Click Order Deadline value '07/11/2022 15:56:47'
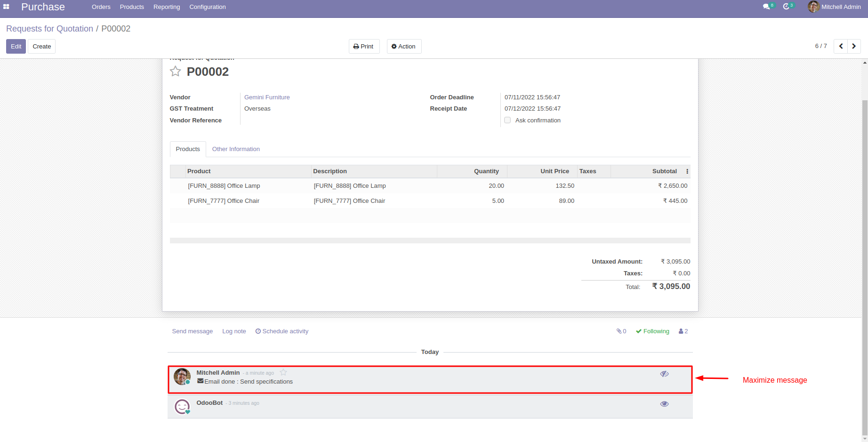This screenshot has height=442, width=868. point(532,97)
